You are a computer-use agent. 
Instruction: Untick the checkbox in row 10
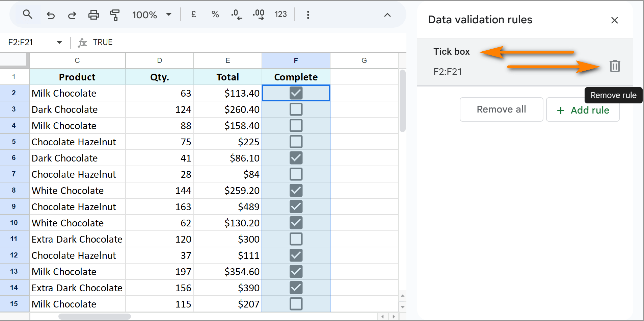tap(296, 223)
